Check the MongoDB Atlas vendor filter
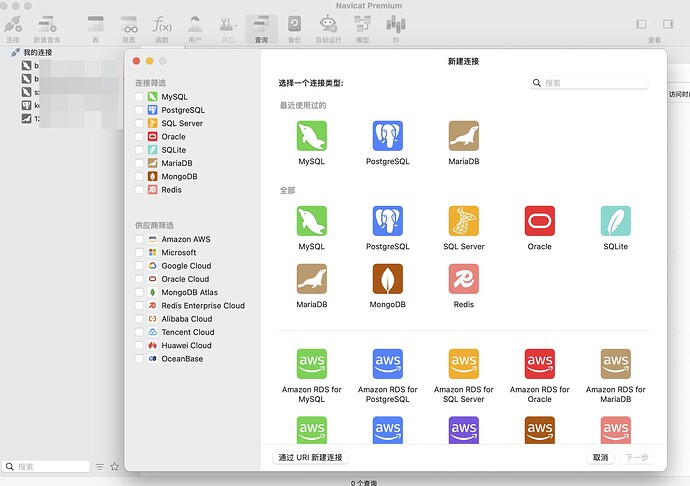 (139, 292)
